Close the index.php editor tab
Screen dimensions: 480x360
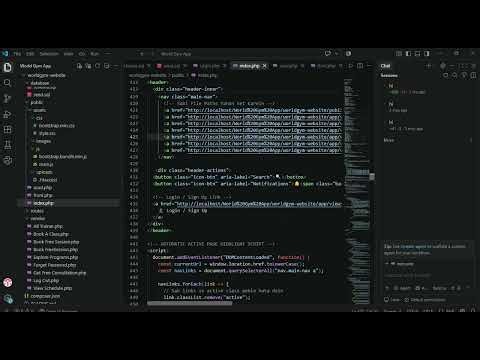tap(264, 66)
